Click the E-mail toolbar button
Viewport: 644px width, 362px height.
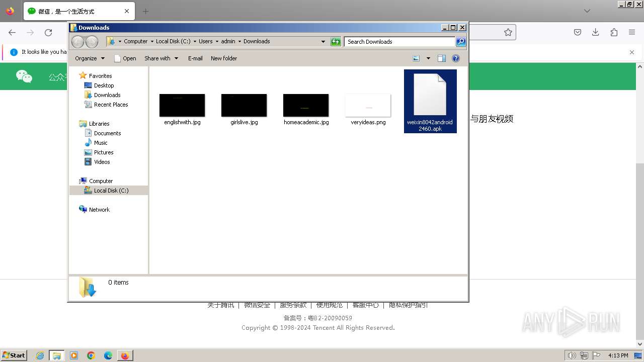pos(195,58)
